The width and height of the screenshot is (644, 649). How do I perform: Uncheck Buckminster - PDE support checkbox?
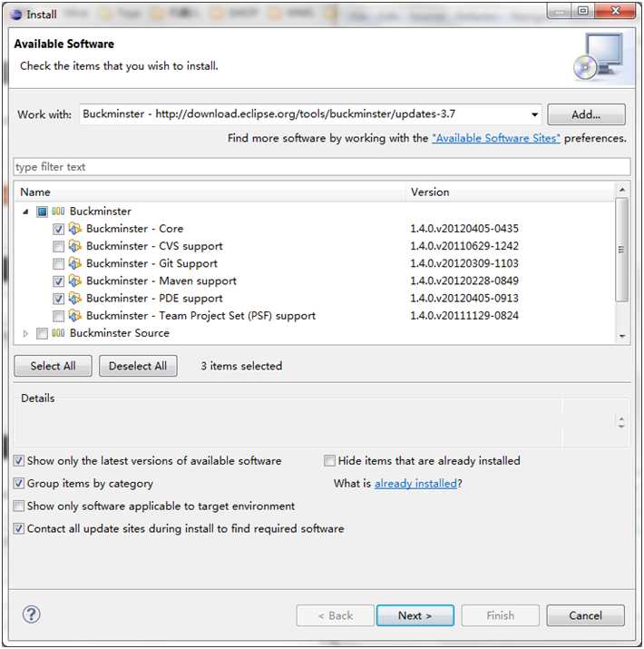[x=59, y=299]
